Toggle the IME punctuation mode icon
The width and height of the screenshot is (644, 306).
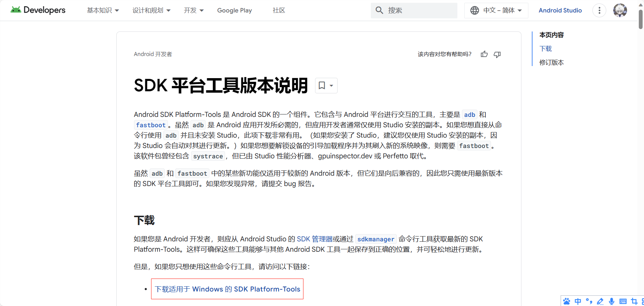pos(589,301)
